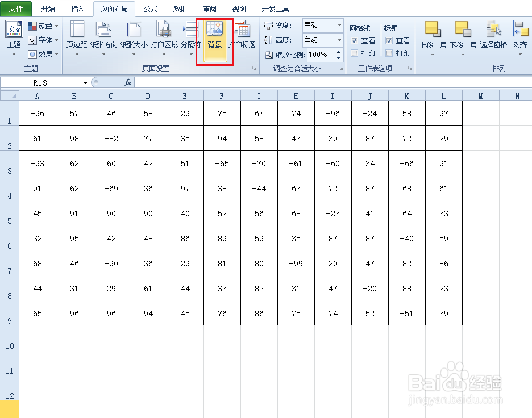Click the 下移一层 send backward icon

(463, 29)
